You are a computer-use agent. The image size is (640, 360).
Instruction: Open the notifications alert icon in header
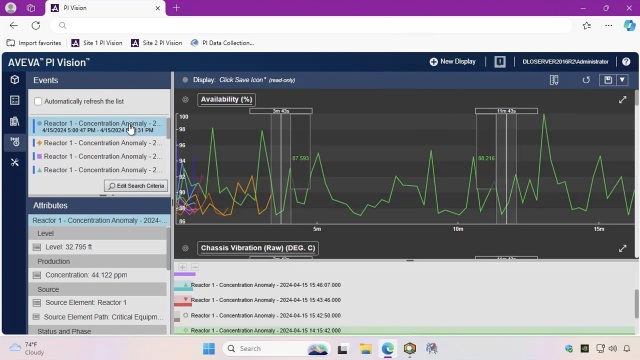pyautogui.click(x=500, y=62)
